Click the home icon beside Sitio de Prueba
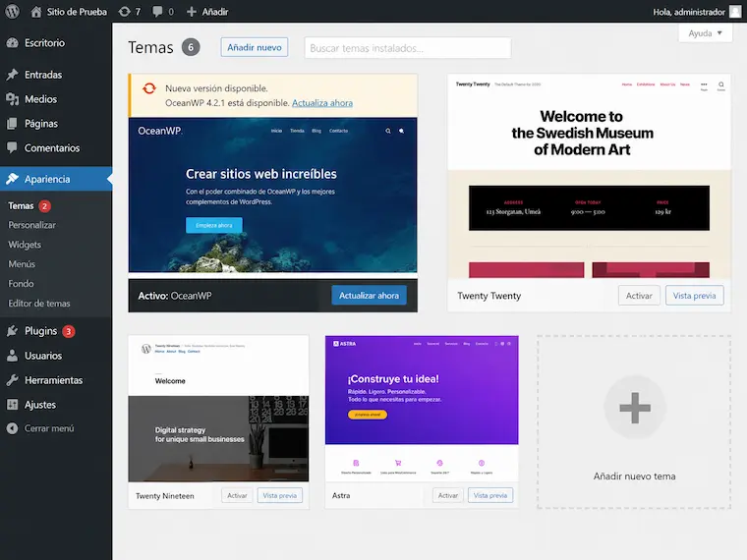 point(36,12)
